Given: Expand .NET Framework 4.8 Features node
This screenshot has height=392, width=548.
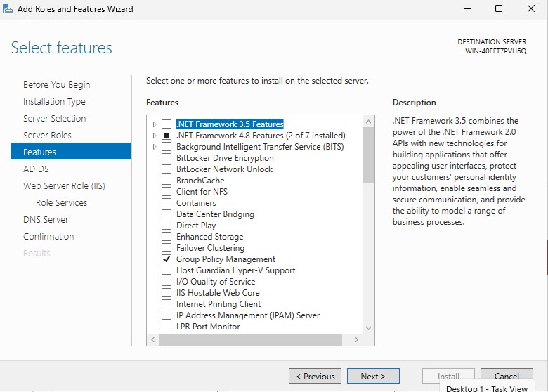Looking at the screenshot, I should coord(155,136).
